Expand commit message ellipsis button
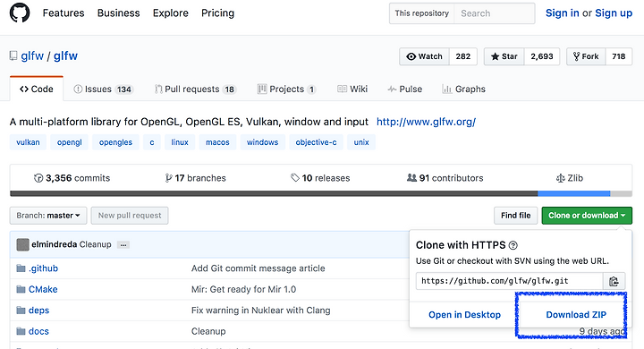The height and width of the screenshot is (349, 644). pyautogui.click(x=123, y=245)
